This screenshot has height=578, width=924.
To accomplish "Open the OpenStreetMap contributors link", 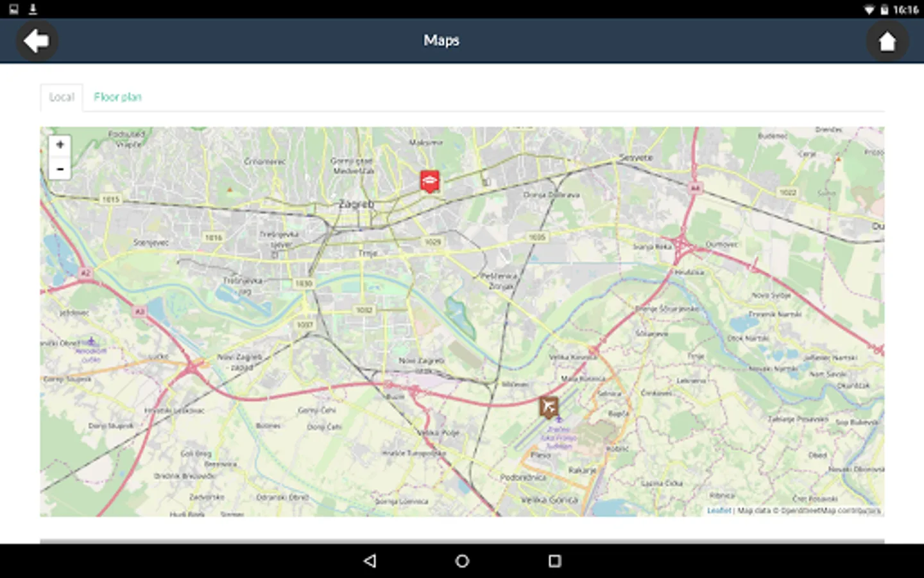I will click(830, 511).
